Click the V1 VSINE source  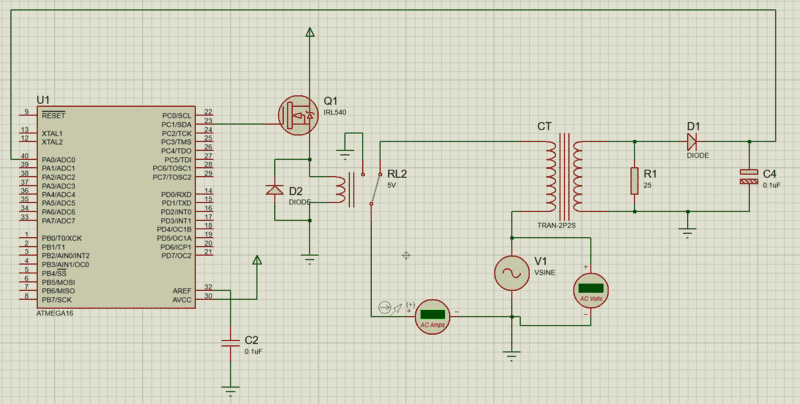[x=512, y=272]
